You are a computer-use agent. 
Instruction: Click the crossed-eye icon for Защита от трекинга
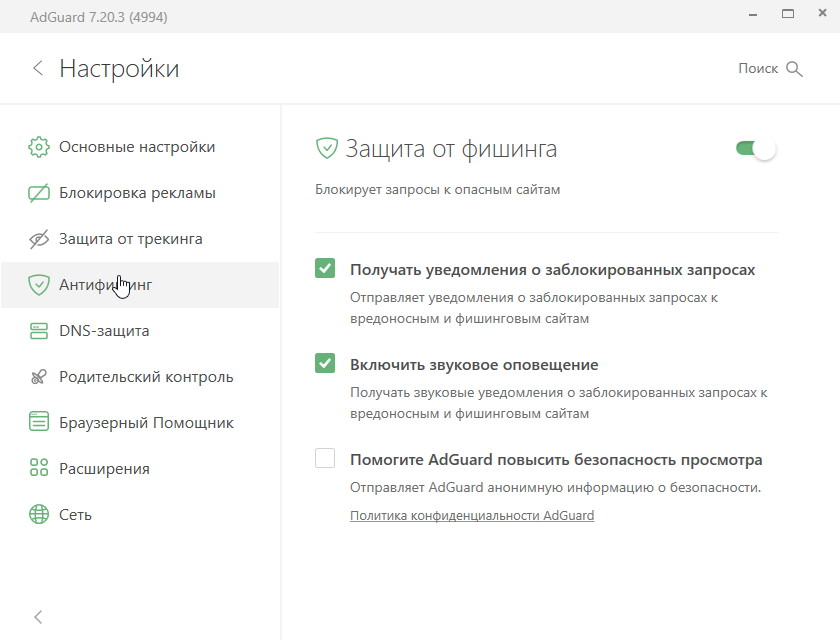39,239
